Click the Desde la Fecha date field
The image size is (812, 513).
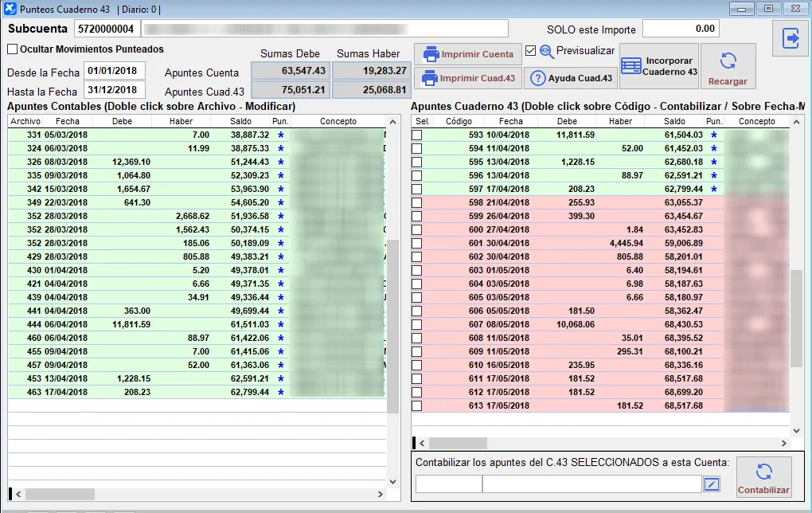[115, 72]
